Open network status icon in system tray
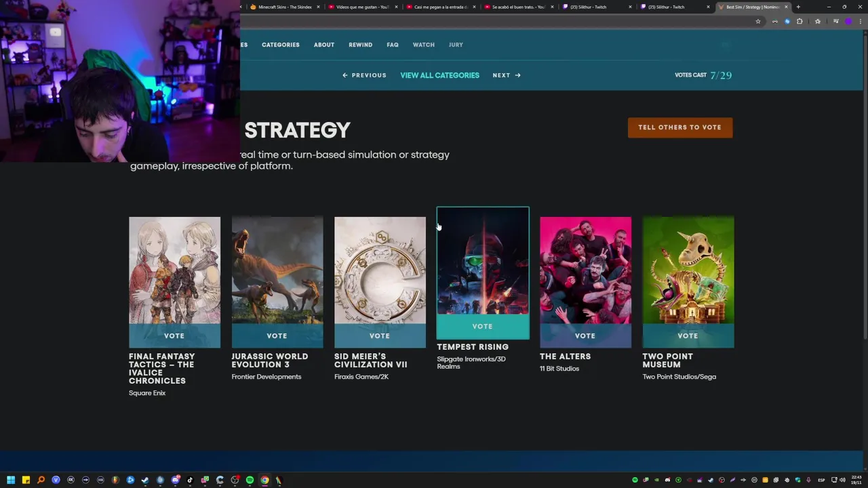Screen dimensions: 868x488 click(x=834, y=480)
